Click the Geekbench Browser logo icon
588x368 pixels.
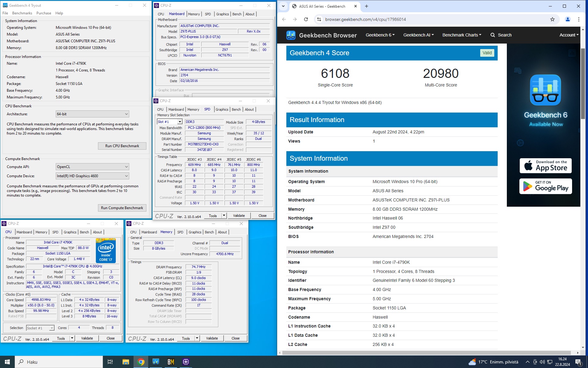[291, 35]
